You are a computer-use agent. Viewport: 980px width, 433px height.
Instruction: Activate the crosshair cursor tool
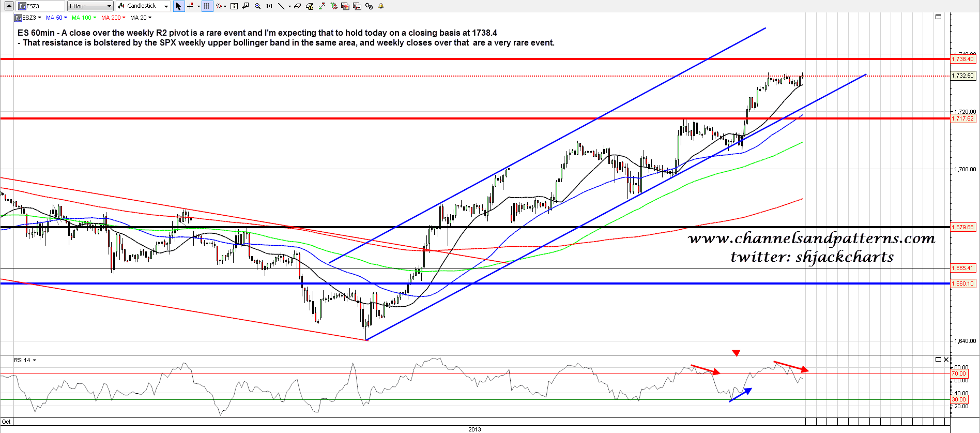click(191, 6)
